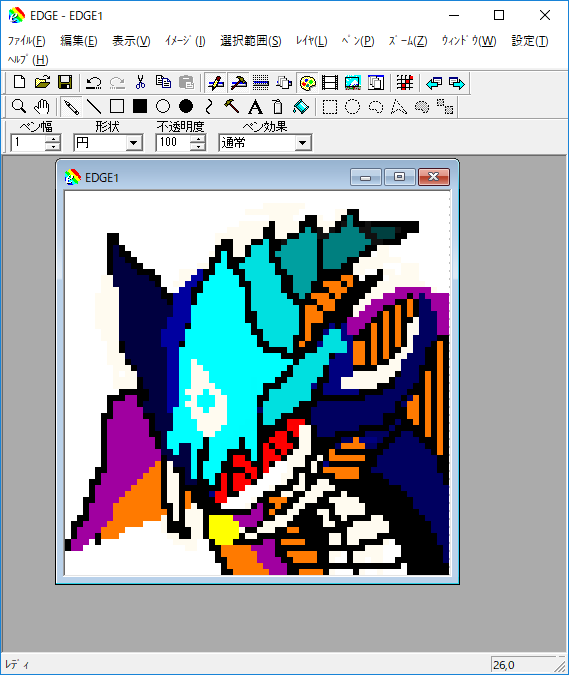The height and width of the screenshot is (675, 569).
Task: Copy the selection with the copy icon
Action: [x=163, y=82]
